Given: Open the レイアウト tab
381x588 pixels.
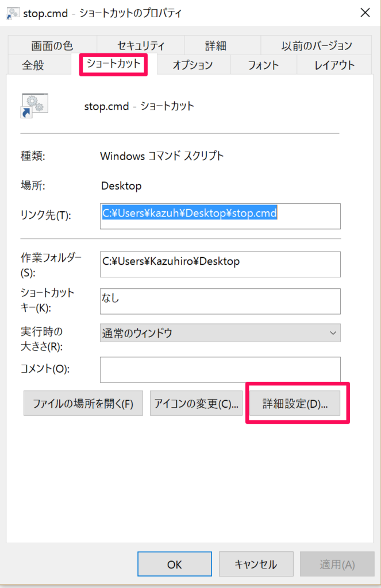Looking at the screenshot, I should pyautogui.click(x=333, y=65).
